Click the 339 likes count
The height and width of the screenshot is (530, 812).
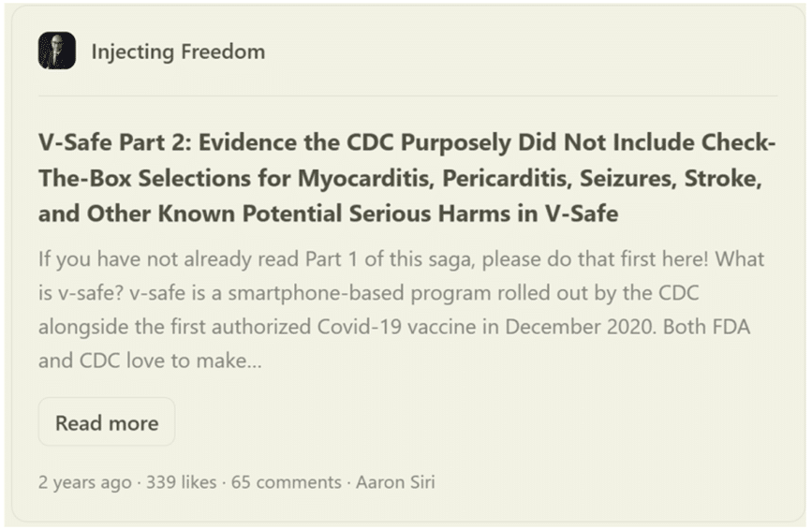182,482
